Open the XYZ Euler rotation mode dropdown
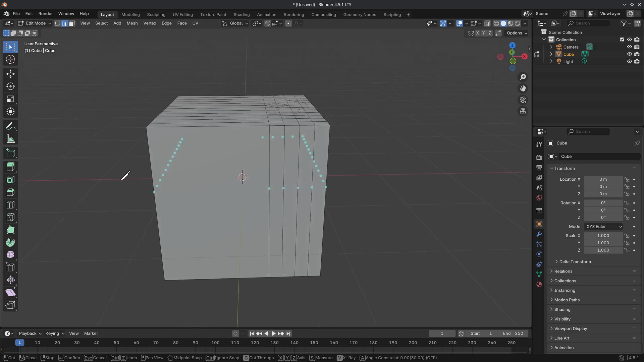644x362 pixels. (x=603, y=227)
